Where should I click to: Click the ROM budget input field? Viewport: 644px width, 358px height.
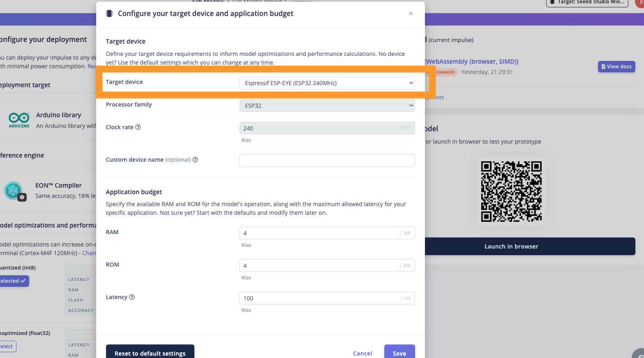(327, 265)
